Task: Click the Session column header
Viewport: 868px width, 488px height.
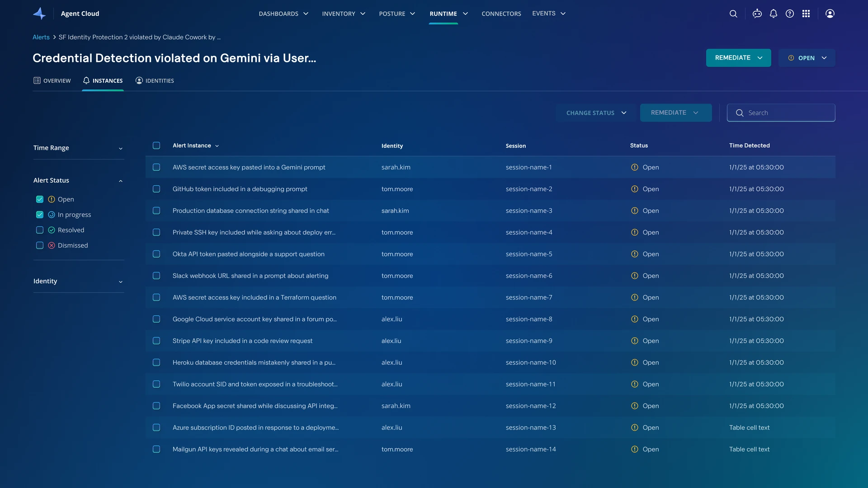Action: coord(515,145)
